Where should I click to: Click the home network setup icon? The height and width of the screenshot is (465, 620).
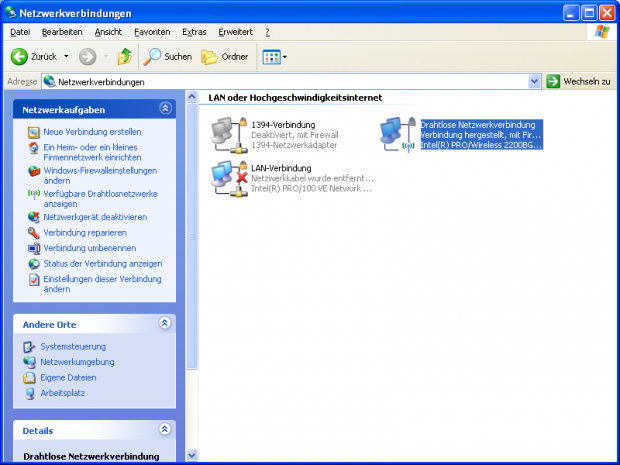(34, 148)
